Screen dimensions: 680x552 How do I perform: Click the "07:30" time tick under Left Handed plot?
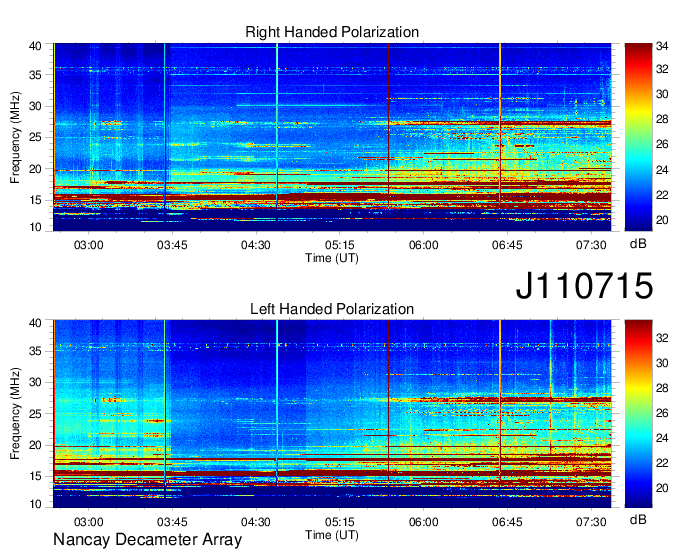[x=591, y=522]
